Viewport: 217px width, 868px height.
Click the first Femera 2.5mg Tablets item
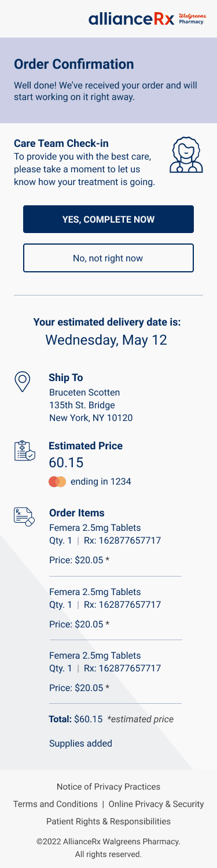(x=95, y=527)
